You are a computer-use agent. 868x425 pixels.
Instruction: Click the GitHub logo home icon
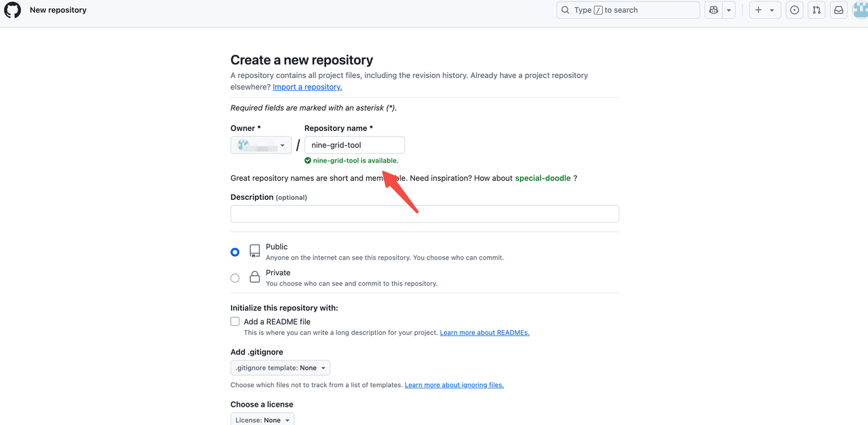click(x=13, y=10)
